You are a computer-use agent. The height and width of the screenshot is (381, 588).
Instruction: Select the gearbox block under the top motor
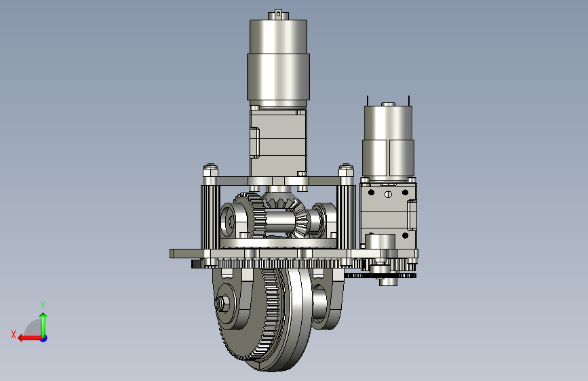pos(278,143)
